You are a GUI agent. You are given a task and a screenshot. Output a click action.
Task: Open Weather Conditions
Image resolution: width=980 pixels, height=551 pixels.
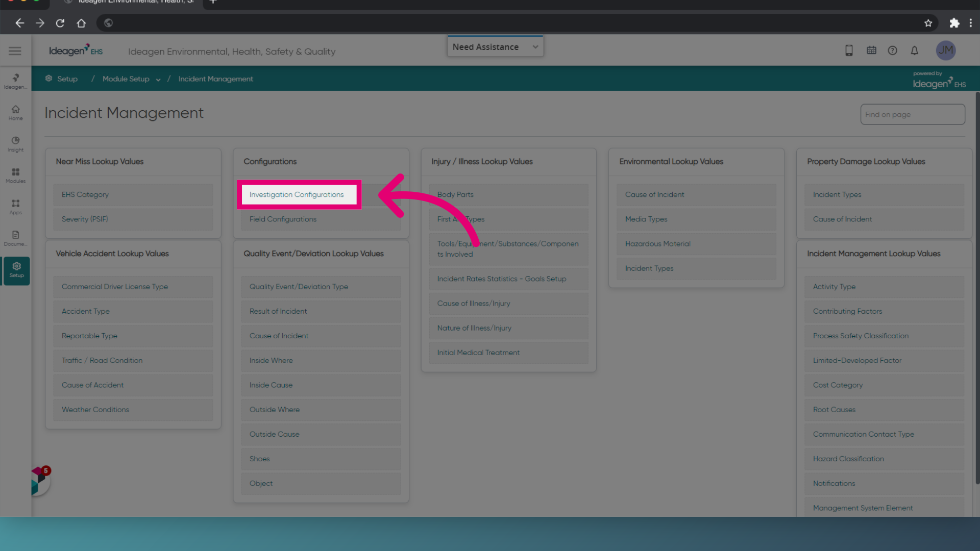[133, 410]
